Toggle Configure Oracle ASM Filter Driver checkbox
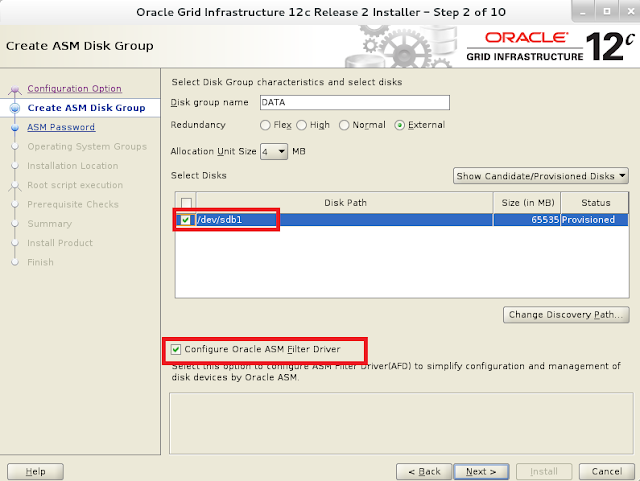Screen dimensions: 640x481 click(176, 350)
